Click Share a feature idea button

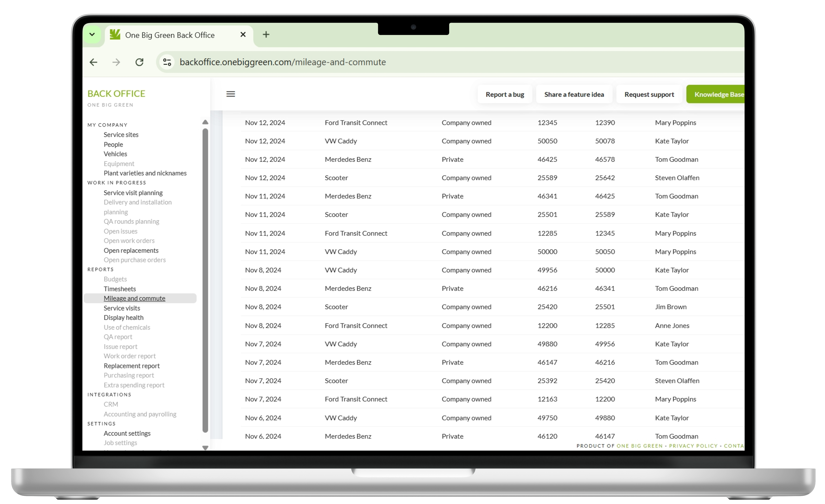tap(574, 94)
